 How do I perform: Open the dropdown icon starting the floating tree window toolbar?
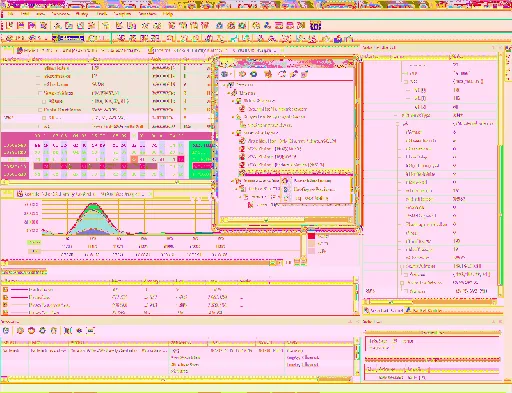point(227,74)
